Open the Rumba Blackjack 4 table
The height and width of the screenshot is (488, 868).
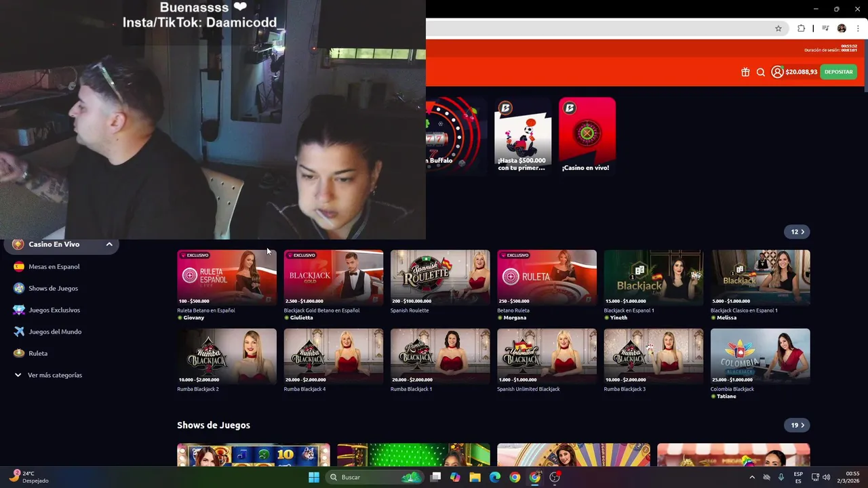point(334,357)
